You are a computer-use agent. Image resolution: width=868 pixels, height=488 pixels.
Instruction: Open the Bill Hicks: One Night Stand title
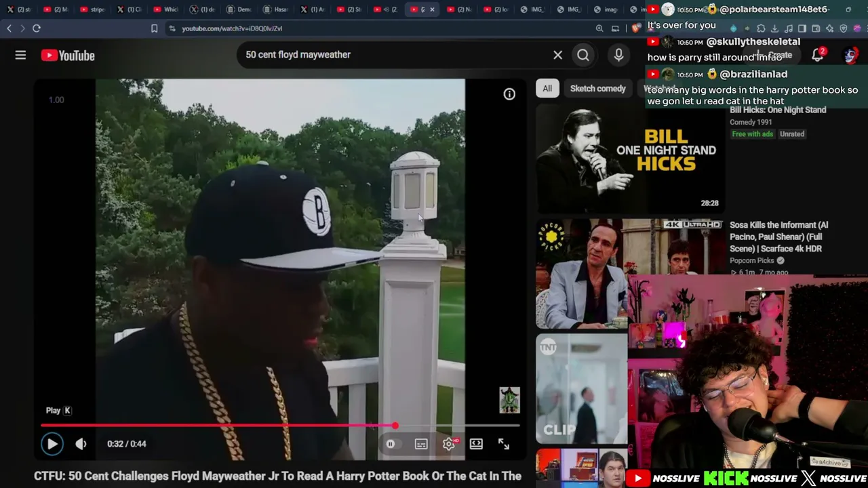click(778, 110)
